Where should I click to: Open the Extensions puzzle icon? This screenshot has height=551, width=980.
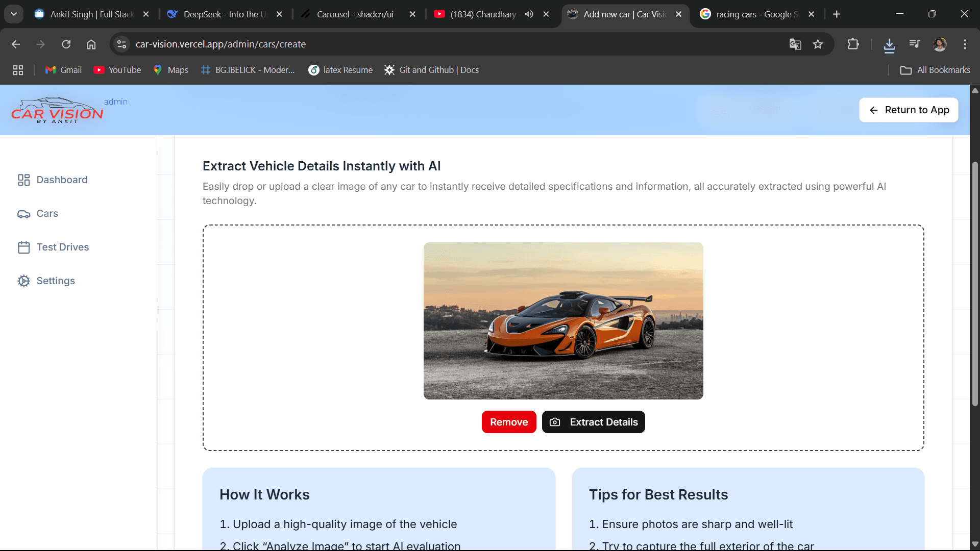click(x=853, y=44)
